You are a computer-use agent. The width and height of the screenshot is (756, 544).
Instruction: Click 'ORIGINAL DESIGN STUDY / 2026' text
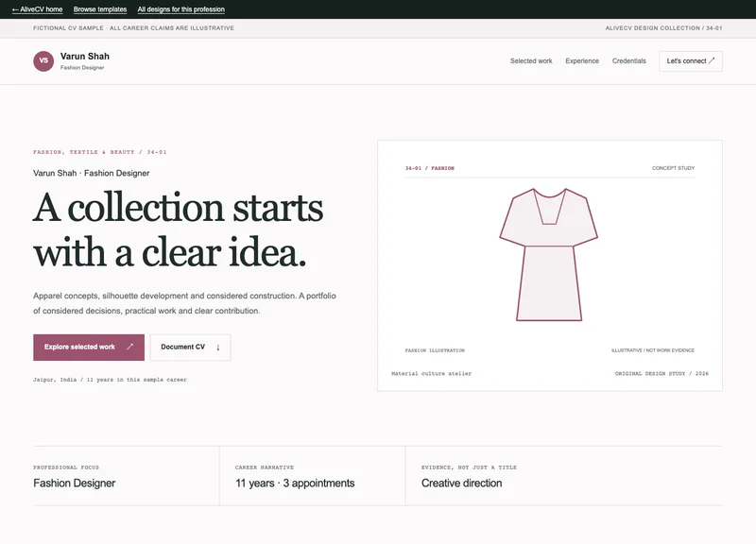click(661, 373)
